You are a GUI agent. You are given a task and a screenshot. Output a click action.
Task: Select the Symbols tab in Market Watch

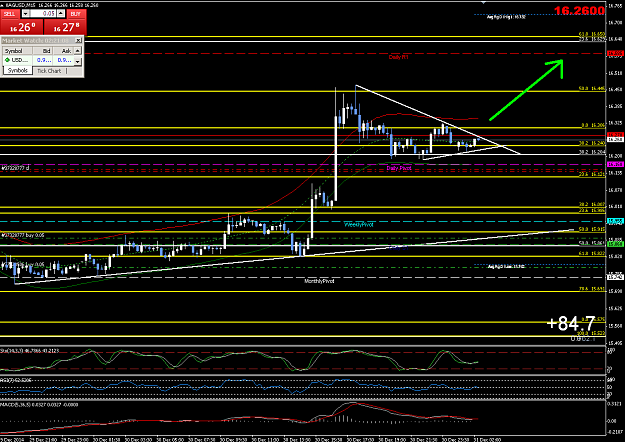pyautogui.click(x=18, y=71)
